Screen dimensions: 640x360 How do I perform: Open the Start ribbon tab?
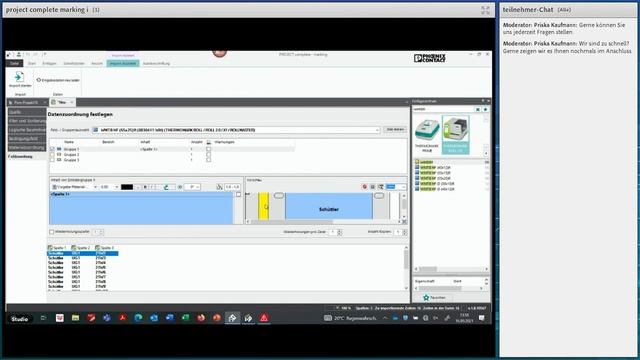(32, 63)
